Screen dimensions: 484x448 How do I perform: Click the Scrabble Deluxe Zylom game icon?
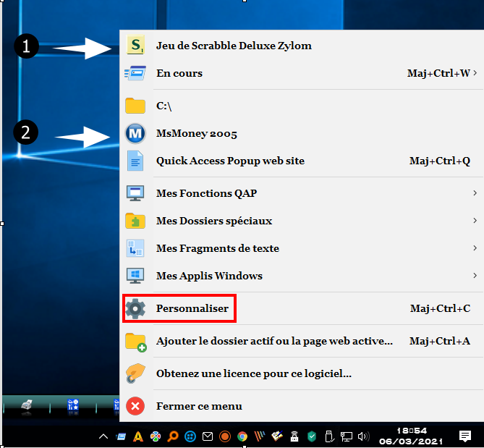click(x=135, y=46)
